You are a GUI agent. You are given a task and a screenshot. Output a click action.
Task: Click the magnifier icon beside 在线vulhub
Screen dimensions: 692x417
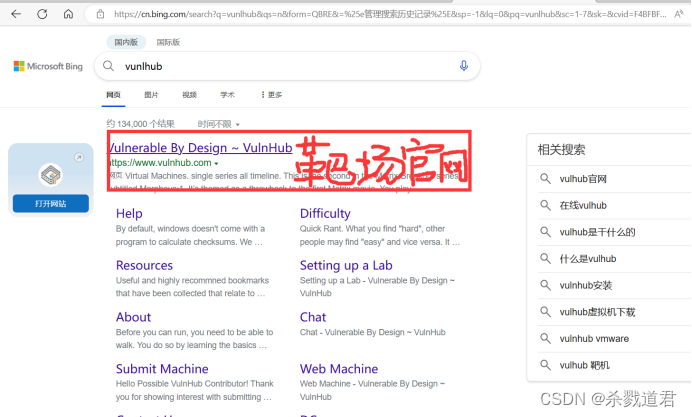click(x=545, y=205)
